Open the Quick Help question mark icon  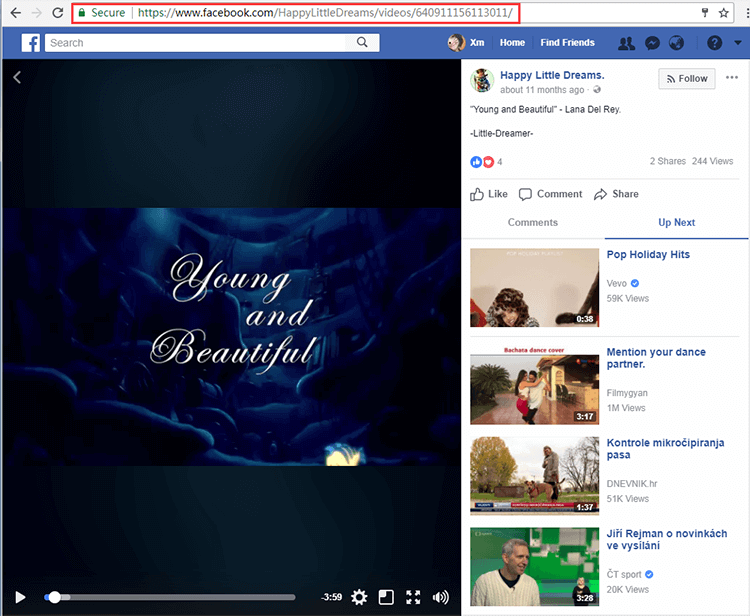coord(714,43)
